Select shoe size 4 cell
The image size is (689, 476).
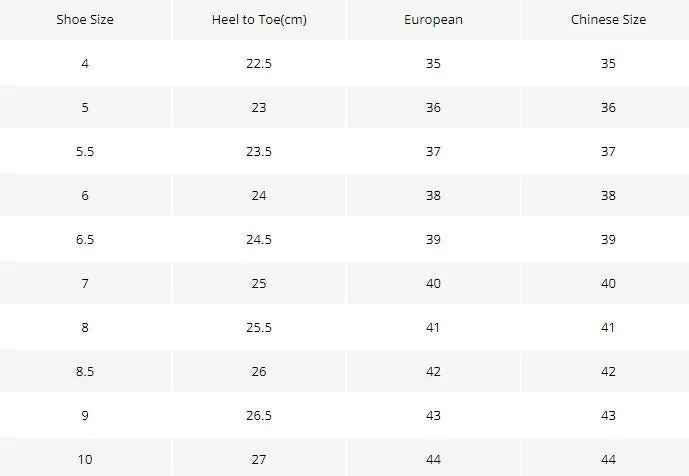[x=85, y=63]
